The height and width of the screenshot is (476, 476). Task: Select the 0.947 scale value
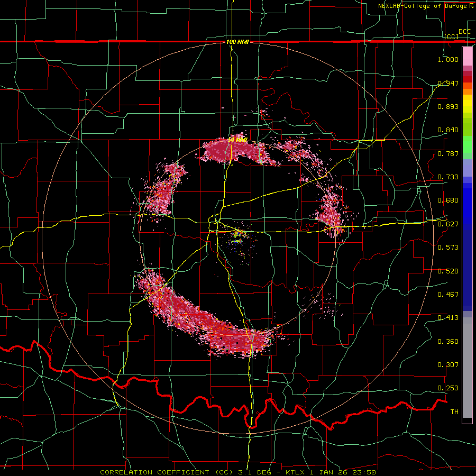coord(448,83)
